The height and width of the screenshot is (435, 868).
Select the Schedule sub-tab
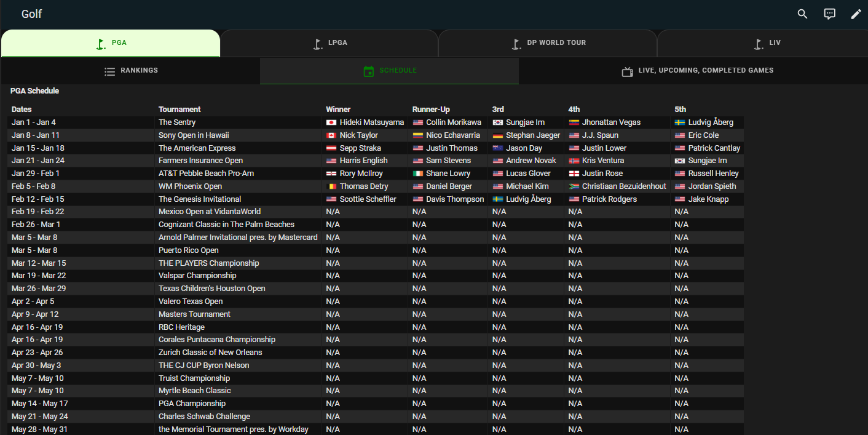(389, 71)
